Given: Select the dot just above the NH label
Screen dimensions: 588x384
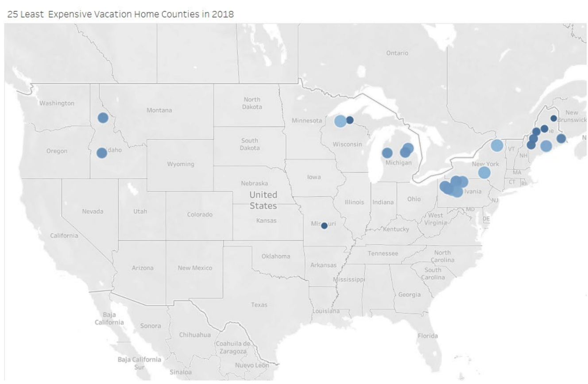Looking at the screenshot, I should coord(531,145).
